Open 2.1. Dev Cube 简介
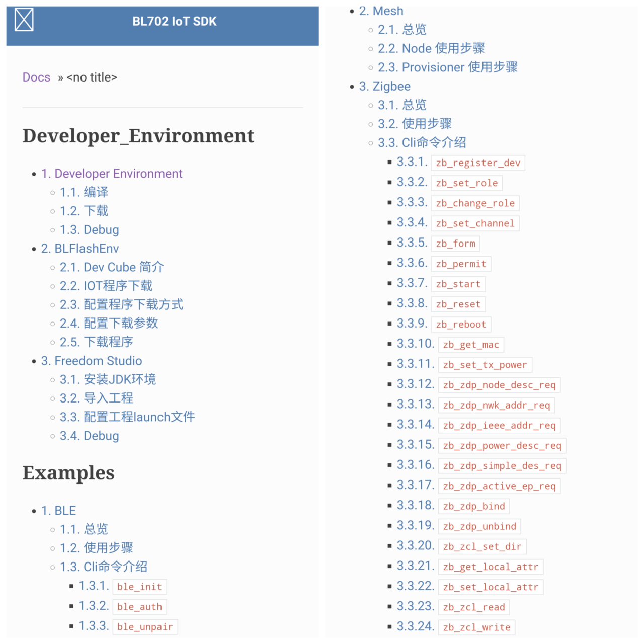The height and width of the screenshot is (644, 644). coord(111,267)
